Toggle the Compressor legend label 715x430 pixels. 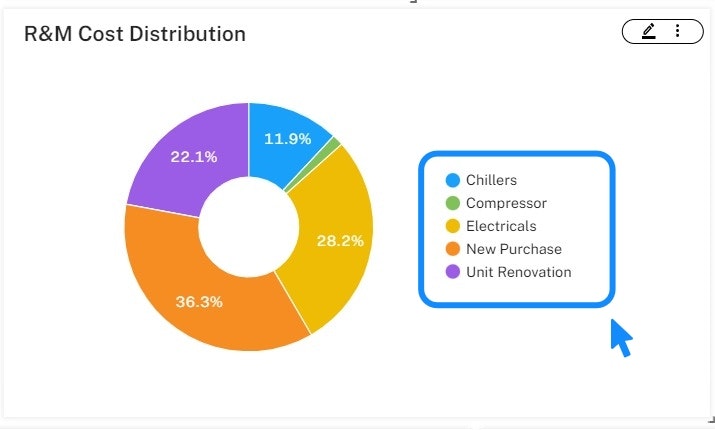coord(506,203)
